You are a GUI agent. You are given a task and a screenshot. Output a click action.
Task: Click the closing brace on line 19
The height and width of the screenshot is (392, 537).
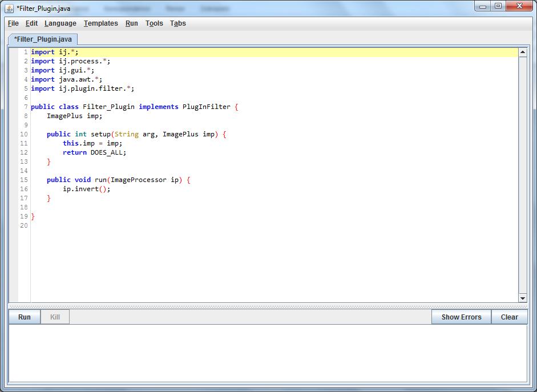(33, 216)
